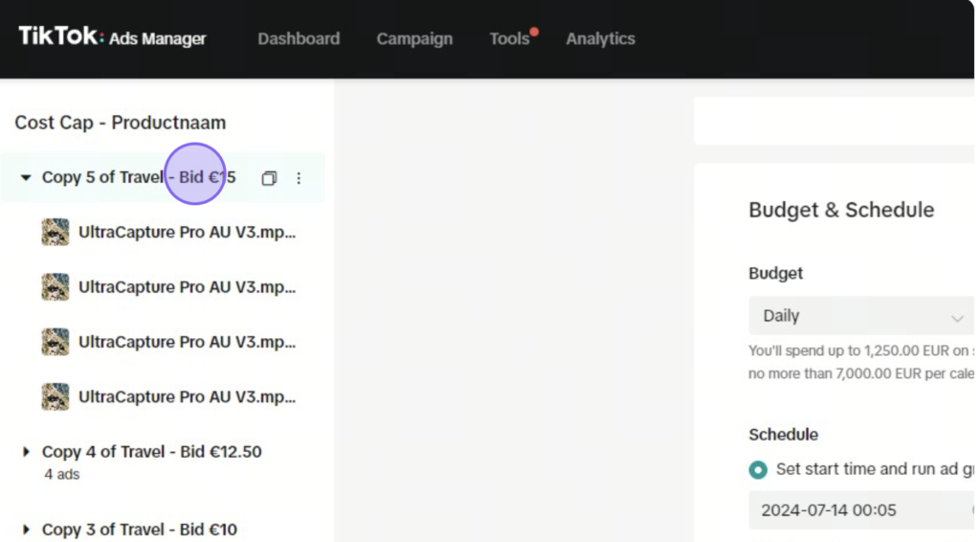
Task: Open the three-dot menu for Copy 5
Action: click(x=299, y=178)
